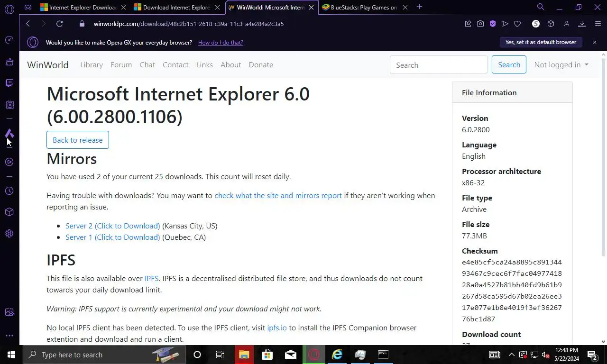
Task: Reload the current page
Action: 59,24
